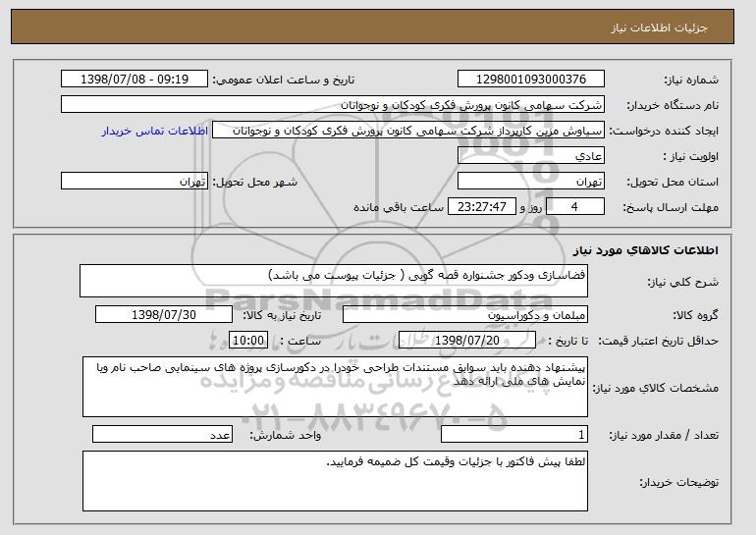This screenshot has height=535, width=756.
Task: Select the اولویت نیاز field showing عادی
Action: click(531, 156)
